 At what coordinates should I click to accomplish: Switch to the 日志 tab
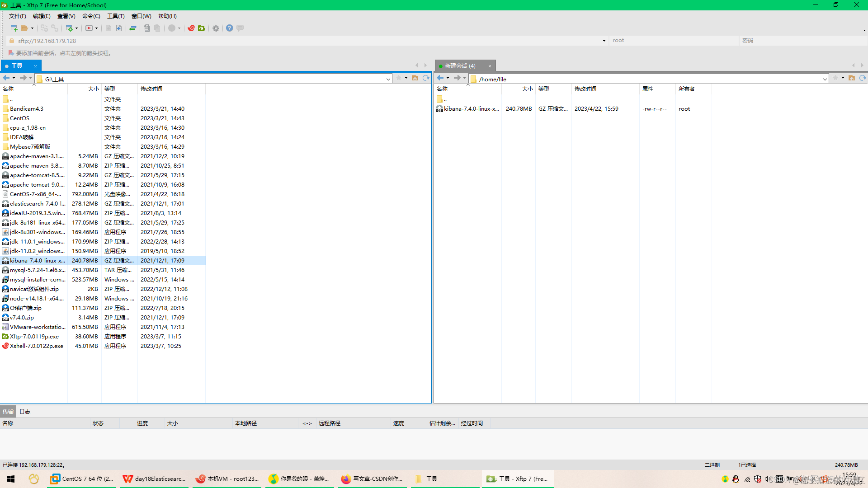(x=25, y=411)
